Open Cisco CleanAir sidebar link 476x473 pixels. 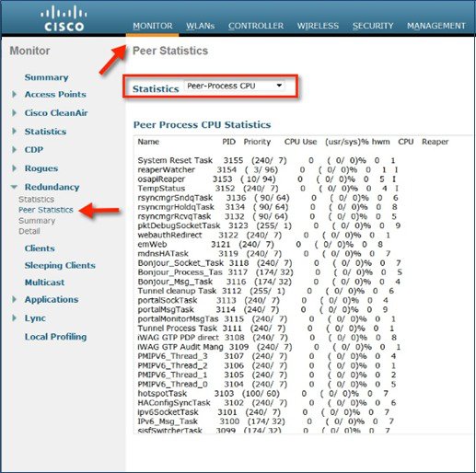[56, 113]
